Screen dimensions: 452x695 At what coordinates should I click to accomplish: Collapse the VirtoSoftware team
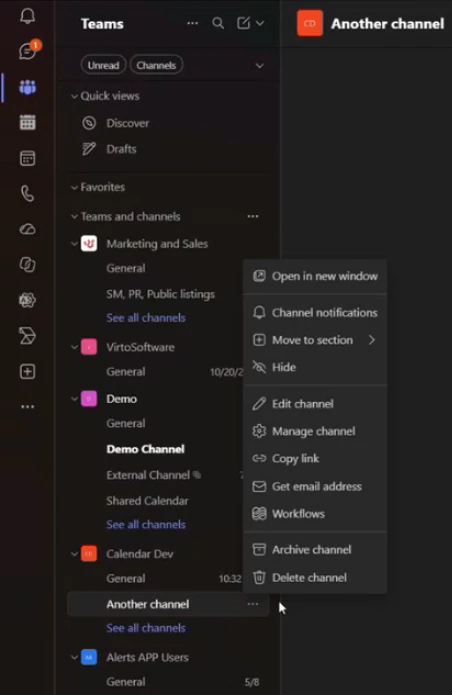pyautogui.click(x=74, y=347)
